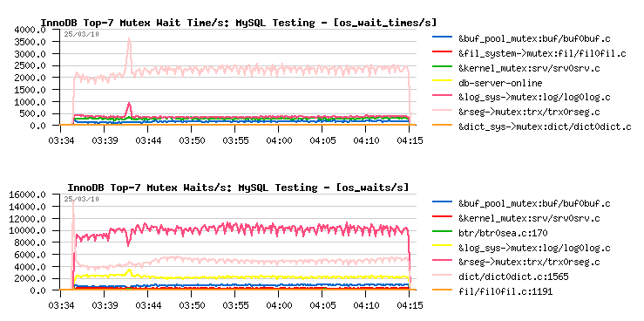Screen dimensions: 644x321
Task: Select &log_sys->mutex legend label in top chart
Action: (534, 98)
